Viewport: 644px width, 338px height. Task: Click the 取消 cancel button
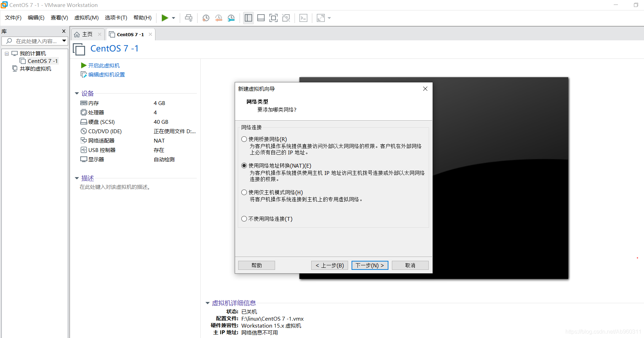click(410, 265)
